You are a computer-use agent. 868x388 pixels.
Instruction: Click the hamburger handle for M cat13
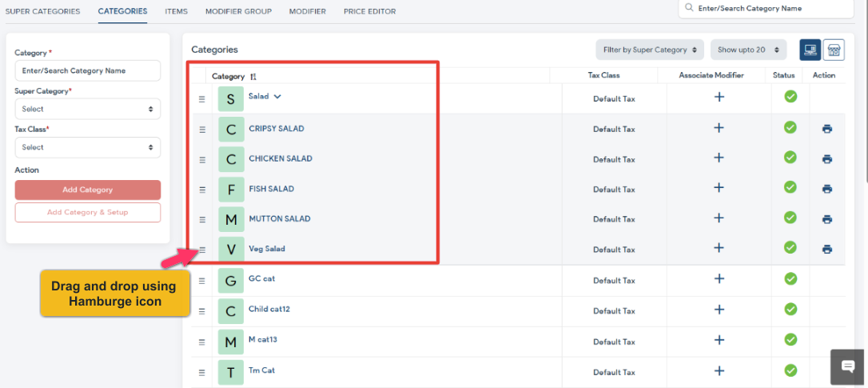(x=202, y=342)
